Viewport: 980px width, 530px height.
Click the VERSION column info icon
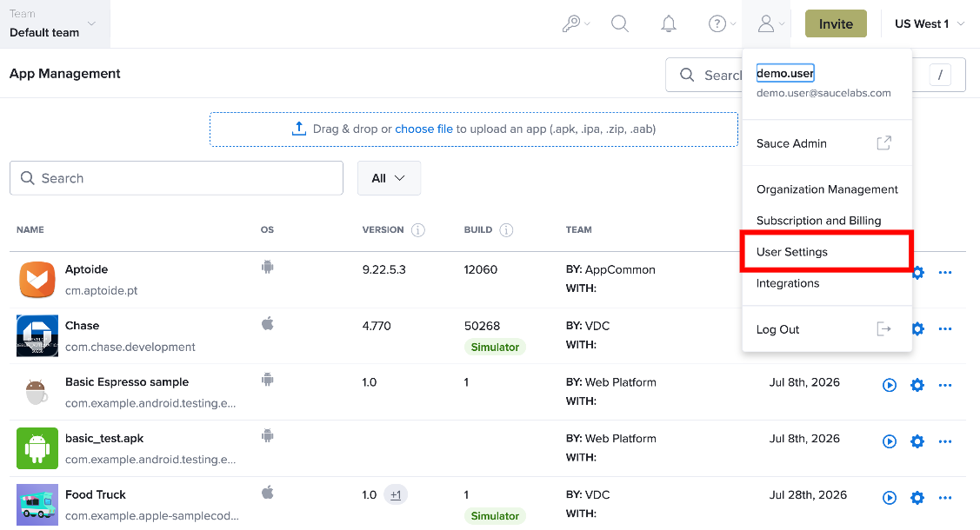point(418,229)
